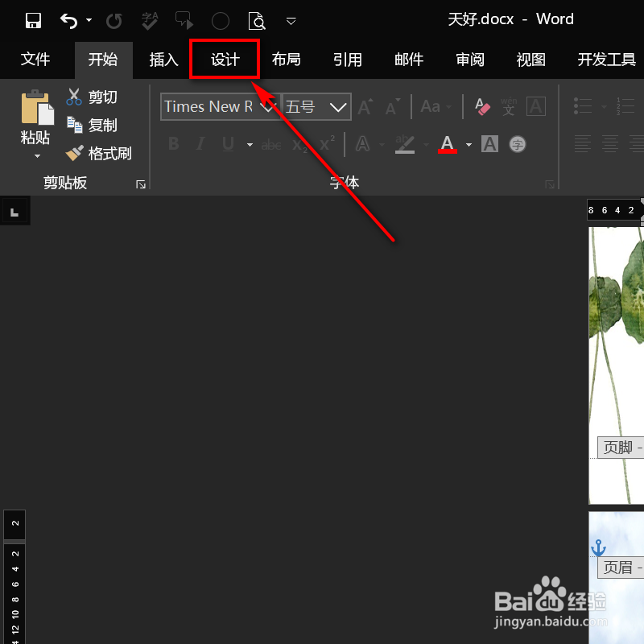
Task: Click the 页眉 (Header) label tag
Action: (x=620, y=568)
